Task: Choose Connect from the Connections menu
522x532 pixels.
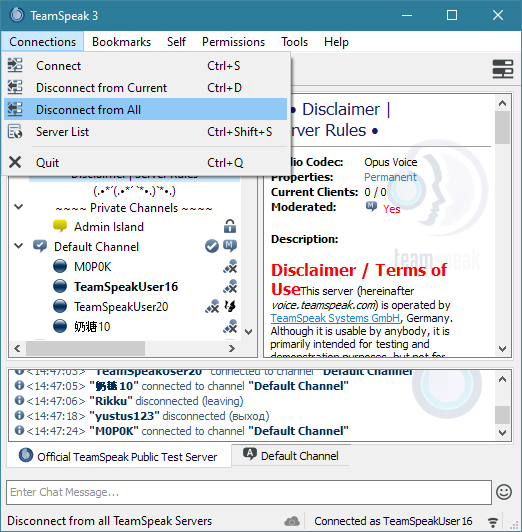Action: (146, 65)
